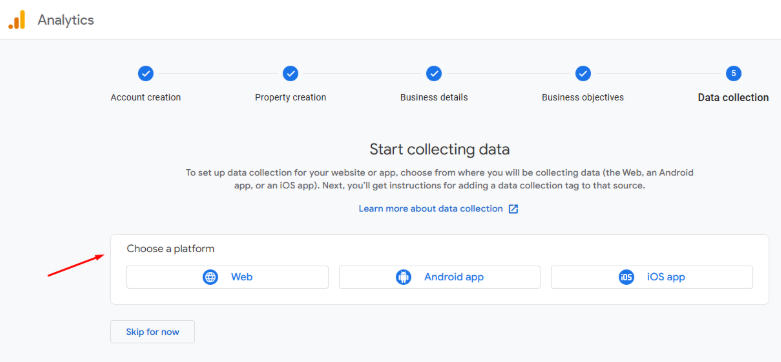Image resolution: width=781 pixels, height=362 pixels.
Task: Go to the Property creation step checkmark circle
Action: tap(290, 74)
